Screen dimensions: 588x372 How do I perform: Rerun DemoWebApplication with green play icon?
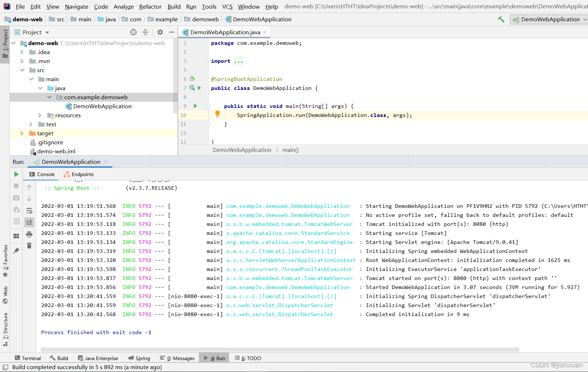point(16,174)
